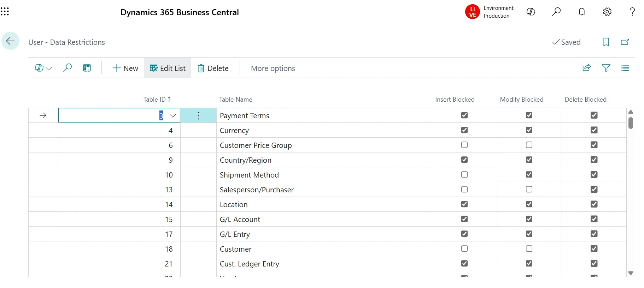644x288 pixels.
Task: Open the notifications bell
Action: (582, 12)
